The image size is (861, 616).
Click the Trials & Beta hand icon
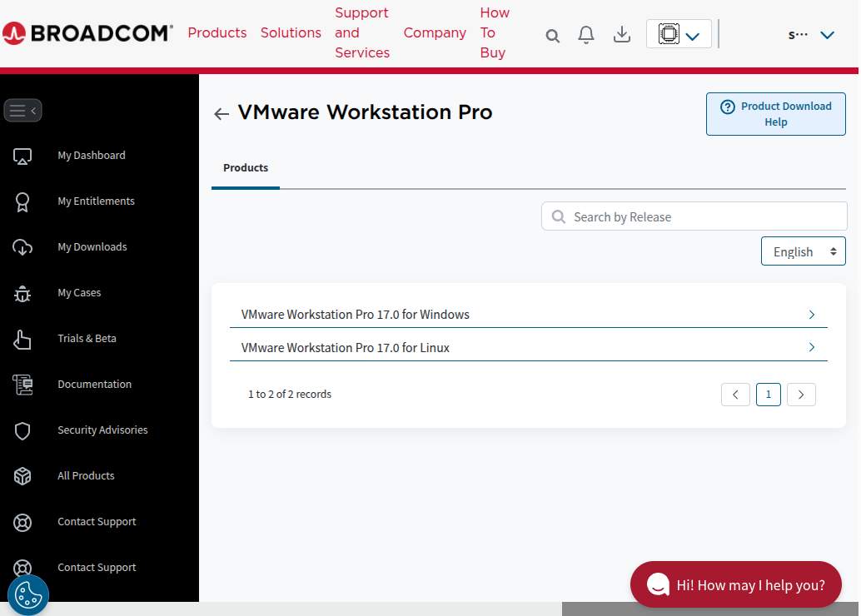point(22,340)
